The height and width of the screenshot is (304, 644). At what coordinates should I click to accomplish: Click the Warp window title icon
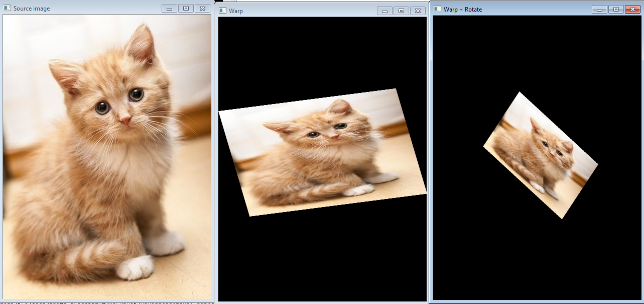(223, 11)
